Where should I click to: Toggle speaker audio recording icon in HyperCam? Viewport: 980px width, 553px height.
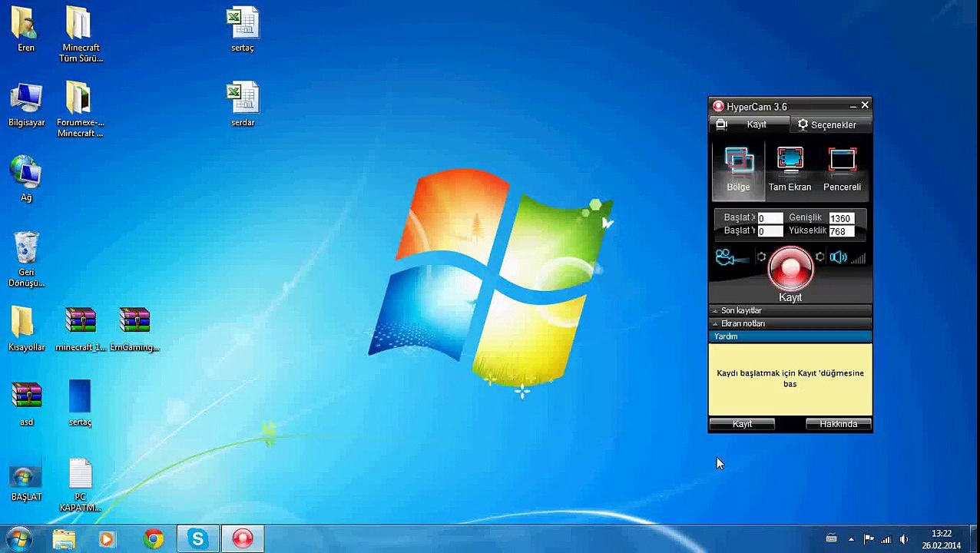pos(838,258)
